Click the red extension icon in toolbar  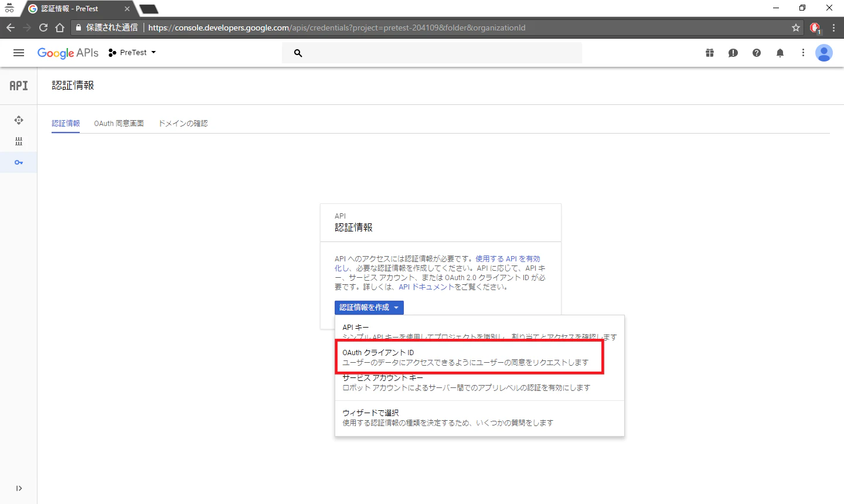pos(815,28)
